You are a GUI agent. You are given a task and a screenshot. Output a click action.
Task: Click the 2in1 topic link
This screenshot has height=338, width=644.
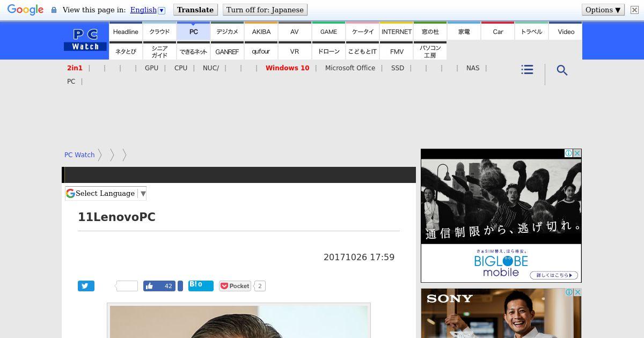click(75, 68)
